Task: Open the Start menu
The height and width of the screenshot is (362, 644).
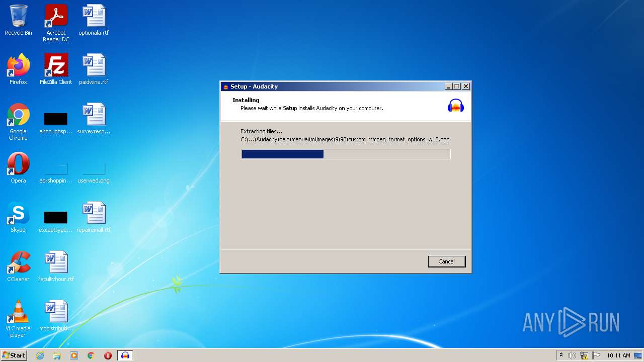Action: 14,355
